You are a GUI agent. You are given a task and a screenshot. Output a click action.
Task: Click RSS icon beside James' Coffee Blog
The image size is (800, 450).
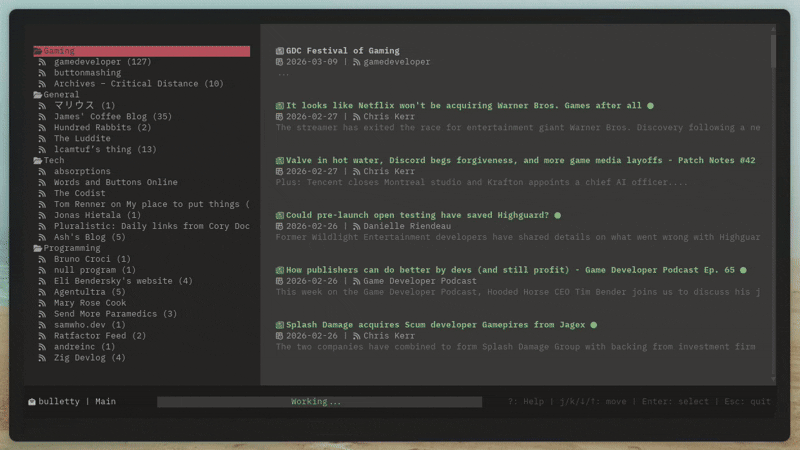click(42, 117)
